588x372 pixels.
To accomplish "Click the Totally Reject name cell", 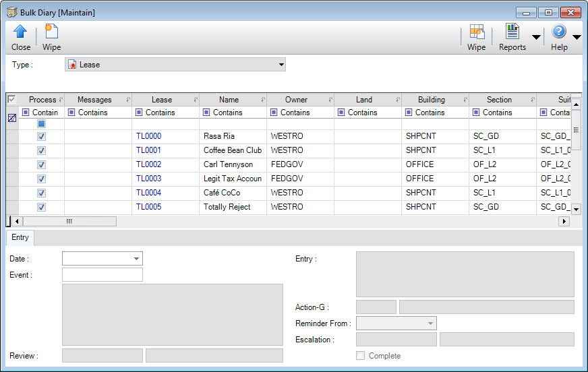I will [x=233, y=207].
